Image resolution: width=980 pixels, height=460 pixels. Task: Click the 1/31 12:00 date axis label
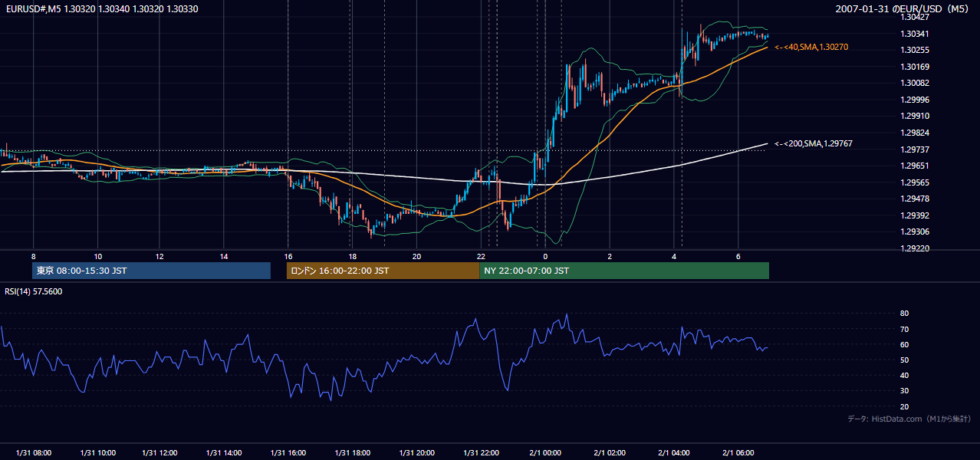(x=160, y=453)
